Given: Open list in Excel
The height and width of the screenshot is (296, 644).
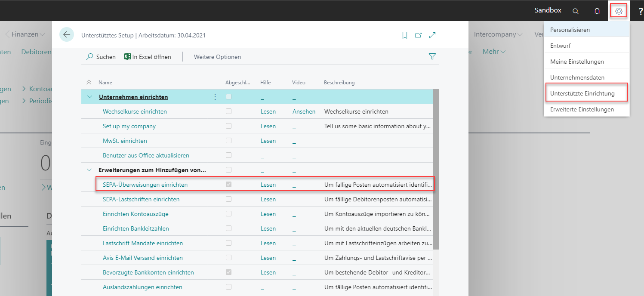Looking at the screenshot, I should (148, 57).
